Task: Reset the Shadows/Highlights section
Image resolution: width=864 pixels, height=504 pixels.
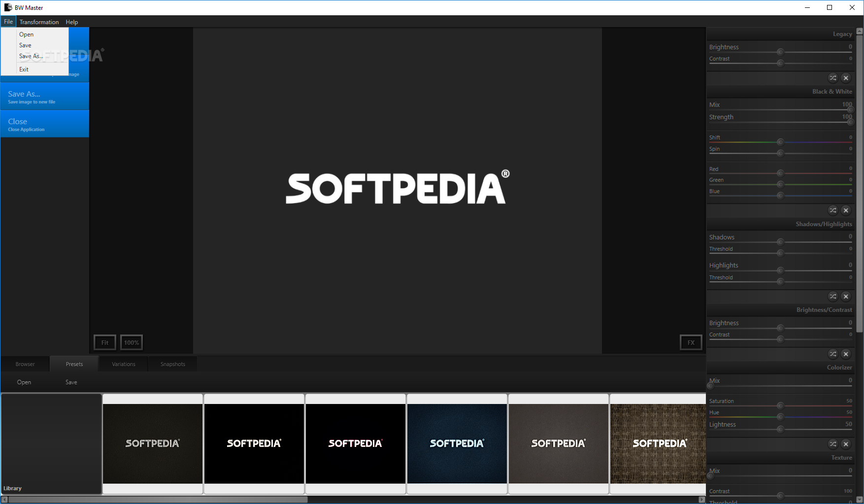Action: click(x=846, y=296)
